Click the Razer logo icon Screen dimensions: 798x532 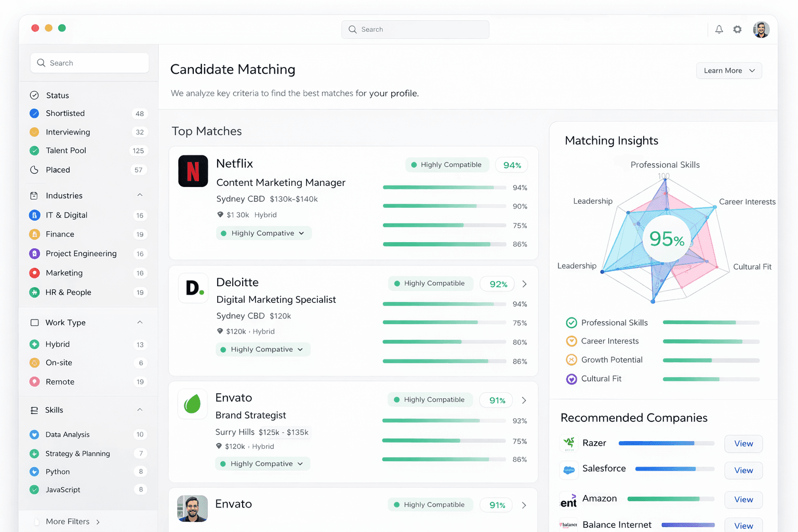(x=569, y=443)
